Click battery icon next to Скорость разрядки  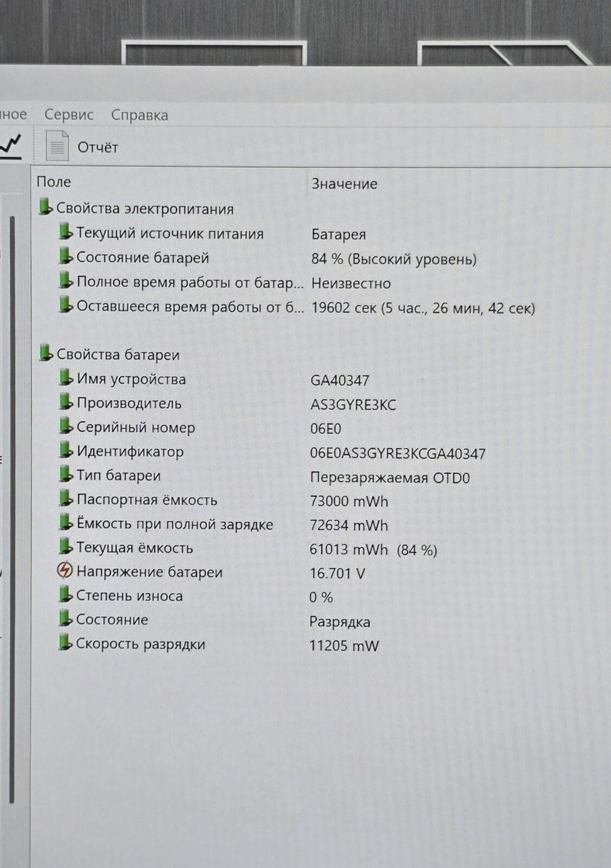tap(66, 643)
